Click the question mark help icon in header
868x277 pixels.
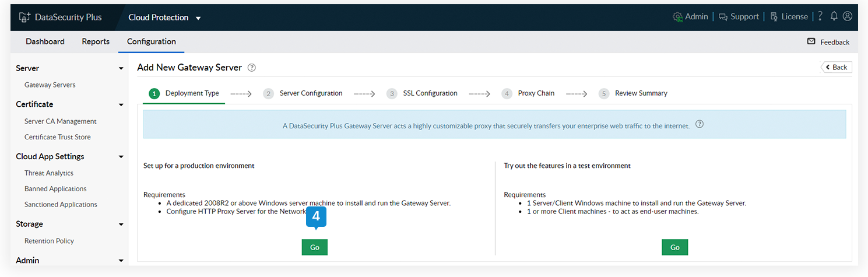[x=820, y=16]
